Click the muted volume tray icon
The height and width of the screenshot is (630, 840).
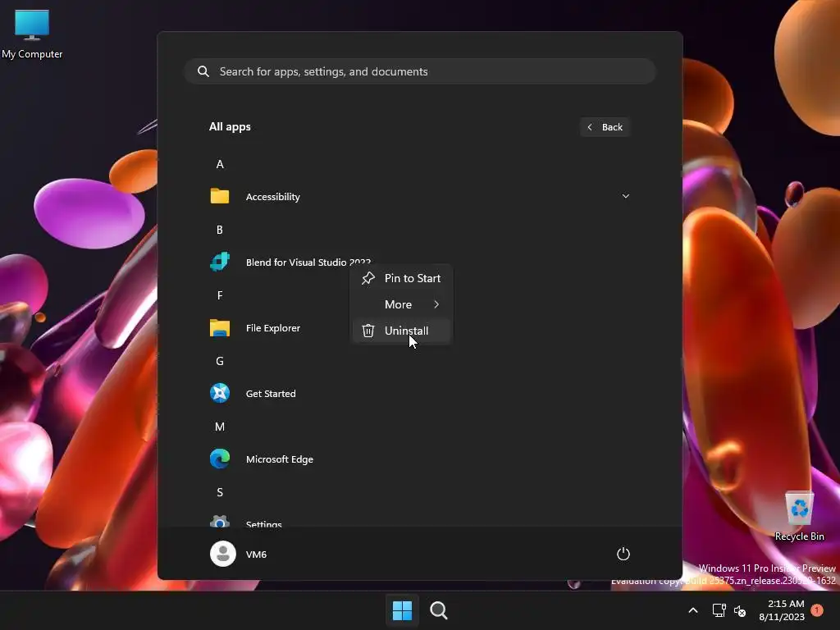point(740,610)
